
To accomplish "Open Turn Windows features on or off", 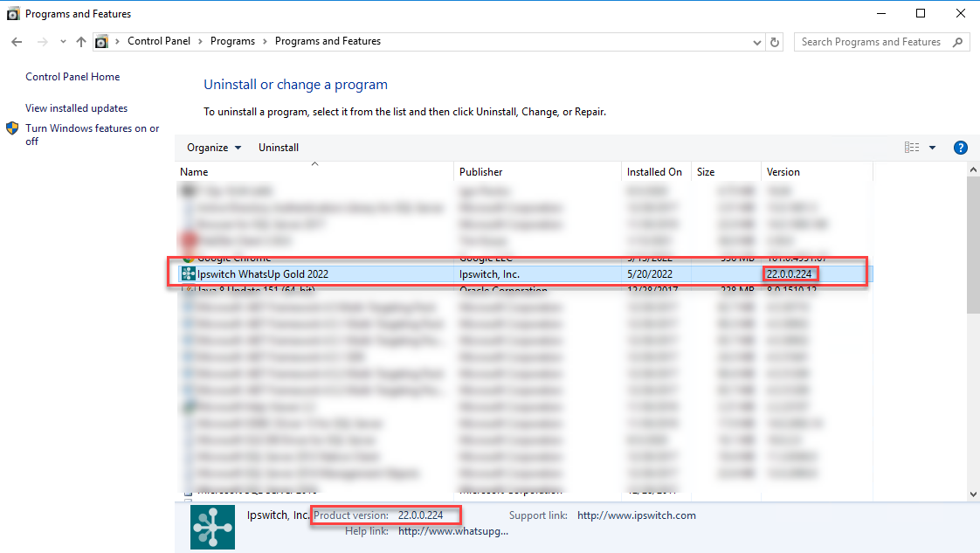I will pyautogui.click(x=92, y=135).
